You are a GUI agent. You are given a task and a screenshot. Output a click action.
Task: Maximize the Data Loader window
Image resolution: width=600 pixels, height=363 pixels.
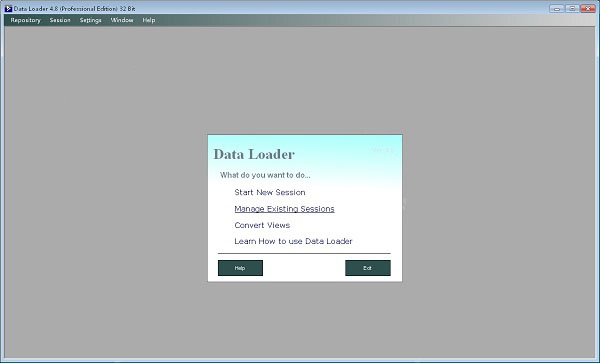pos(572,8)
